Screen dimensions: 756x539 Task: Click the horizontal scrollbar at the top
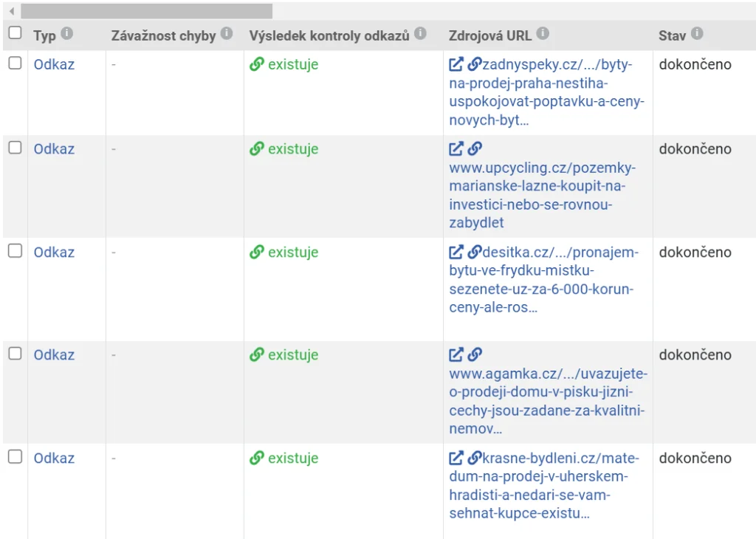[x=148, y=10]
